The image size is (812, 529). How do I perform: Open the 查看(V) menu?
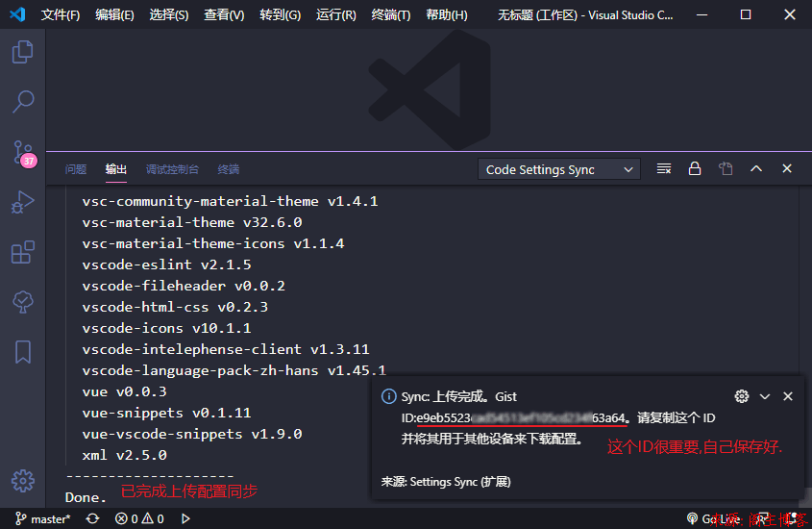point(224,15)
